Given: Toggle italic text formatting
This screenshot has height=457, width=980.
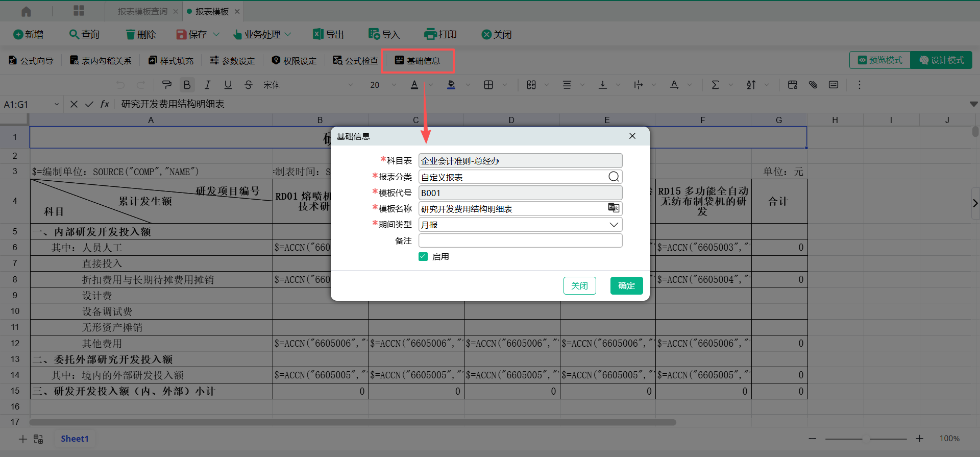Looking at the screenshot, I should pyautogui.click(x=207, y=85).
